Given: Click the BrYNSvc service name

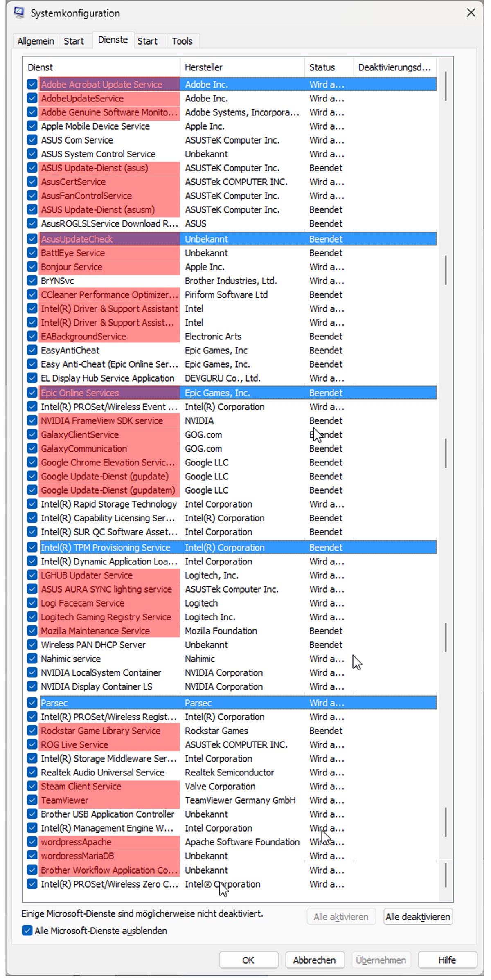Looking at the screenshot, I should [x=57, y=281].
